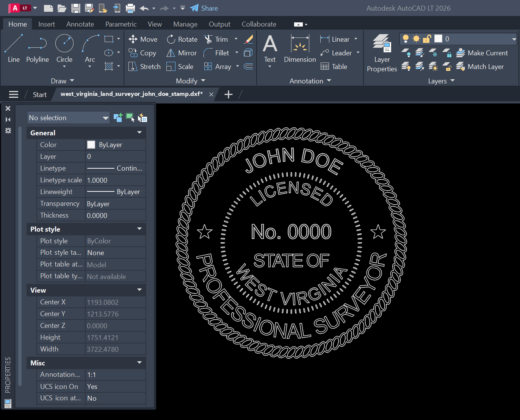Click the Leader annotation button

(x=336, y=53)
